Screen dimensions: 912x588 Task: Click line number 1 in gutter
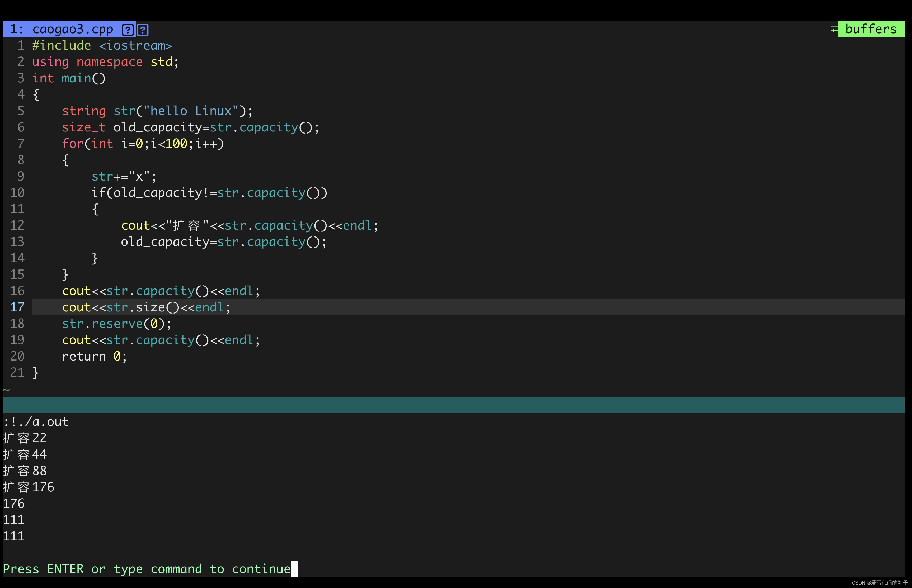click(21, 45)
